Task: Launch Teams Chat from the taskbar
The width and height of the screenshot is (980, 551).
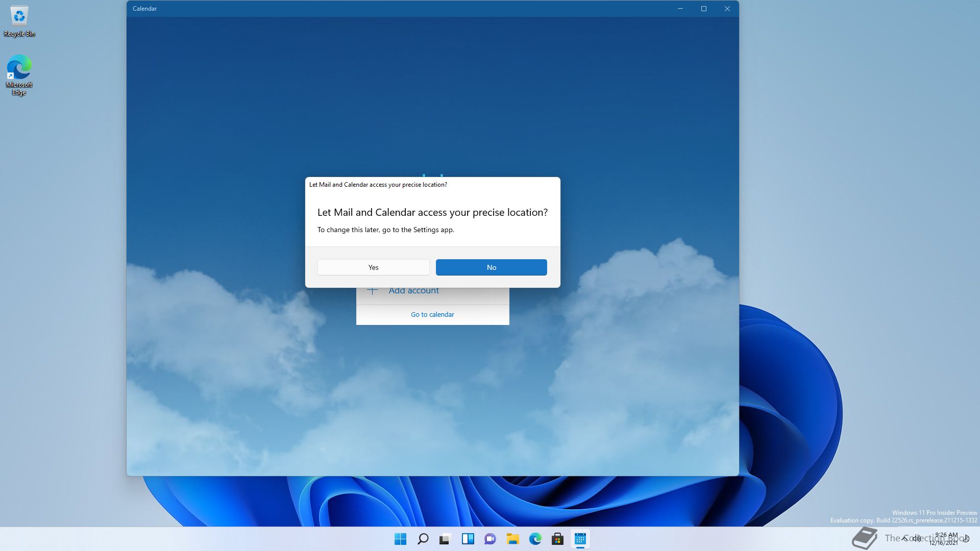Action: coord(490,539)
